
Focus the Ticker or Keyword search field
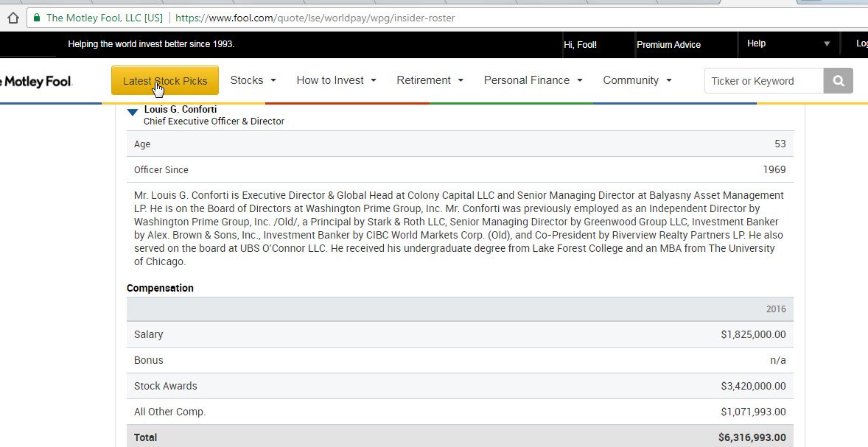[764, 81]
